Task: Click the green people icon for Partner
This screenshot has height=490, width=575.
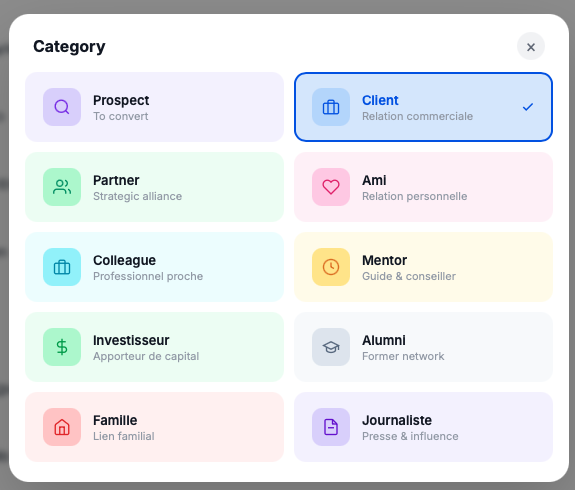Action: [62, 187]
